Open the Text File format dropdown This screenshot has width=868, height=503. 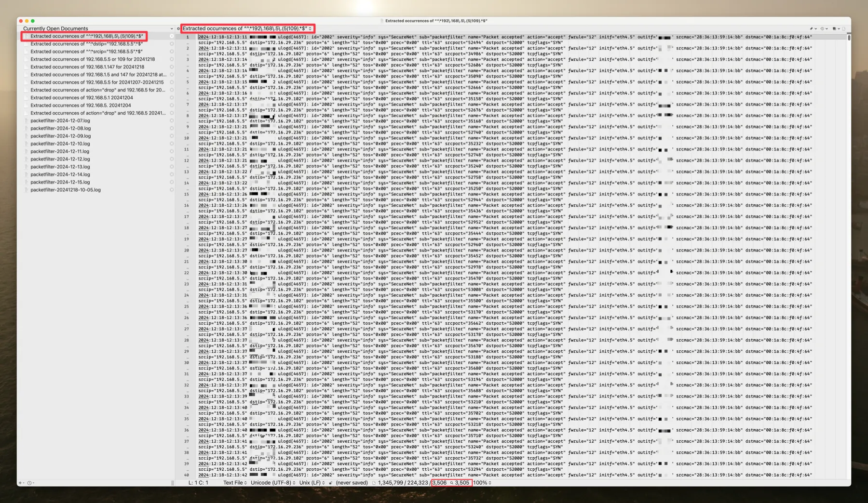pos(235,482)
